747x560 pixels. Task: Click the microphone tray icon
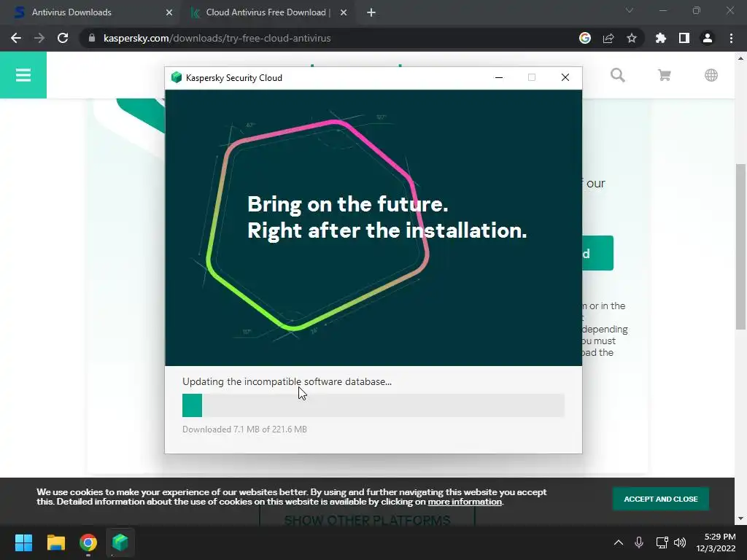pyautogui.click(x=639, y=542)
